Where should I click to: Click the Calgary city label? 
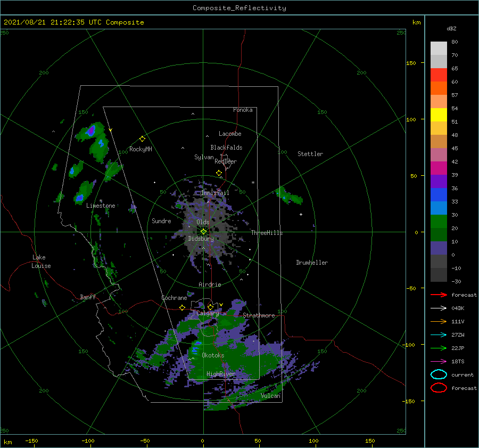[208, 313]
